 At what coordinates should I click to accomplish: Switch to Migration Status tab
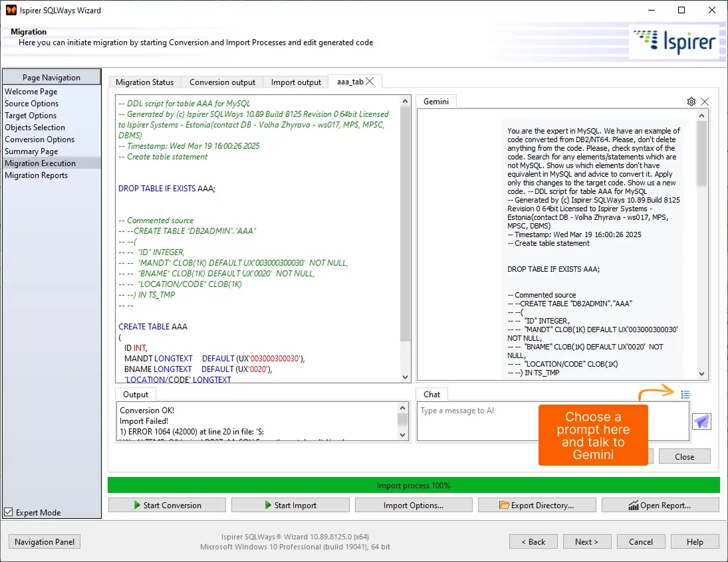point(144,82)
